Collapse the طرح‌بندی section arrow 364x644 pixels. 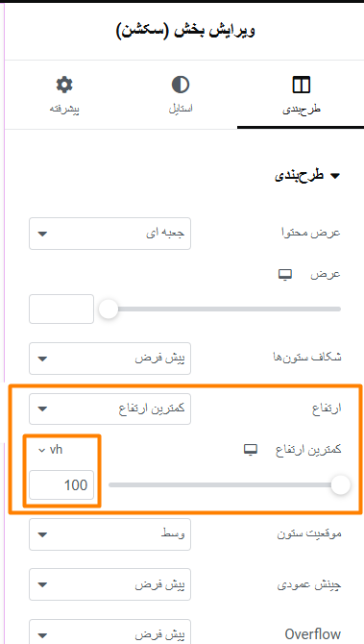coord(335,176)
